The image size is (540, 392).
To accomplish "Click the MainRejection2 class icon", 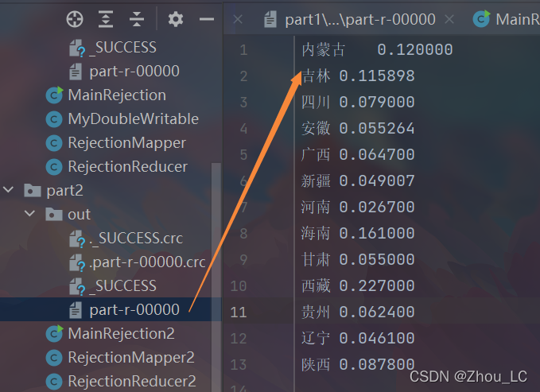I will (x=54, y=333).
